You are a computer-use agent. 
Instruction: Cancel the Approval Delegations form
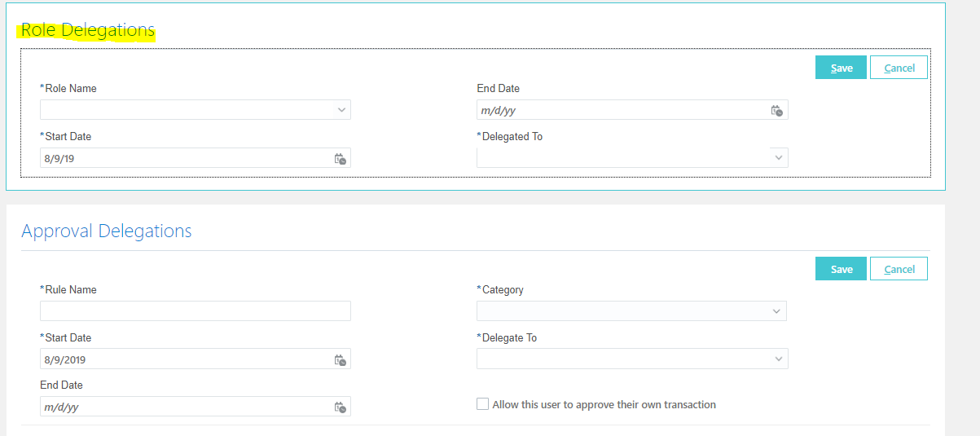[899, 269]
